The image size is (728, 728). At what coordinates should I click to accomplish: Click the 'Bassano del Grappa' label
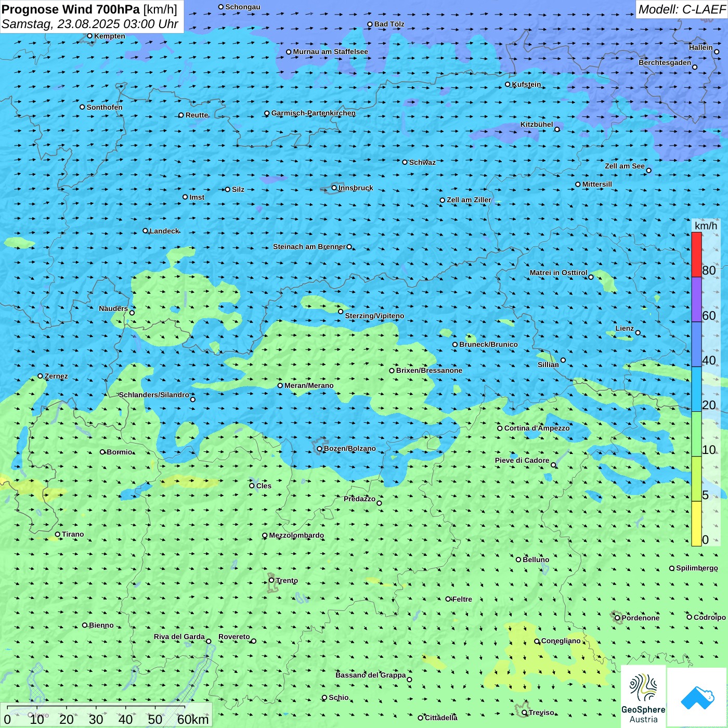click(370, 675)
